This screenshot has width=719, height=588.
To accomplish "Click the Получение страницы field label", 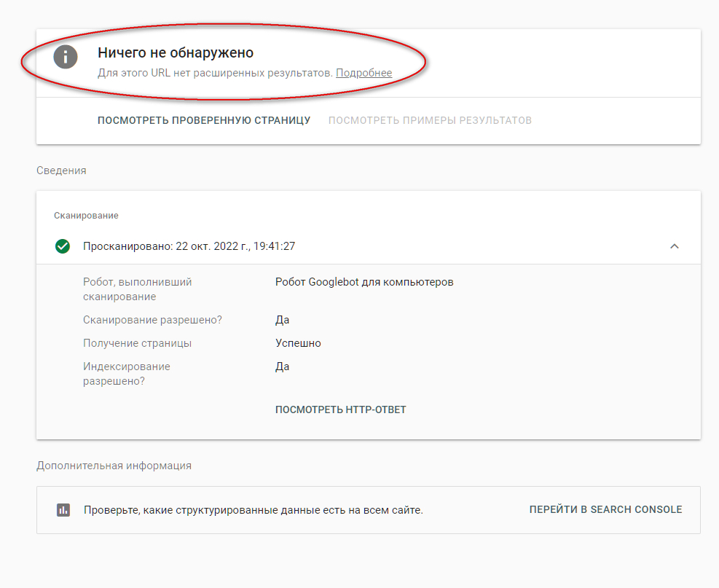I will 137,343.
